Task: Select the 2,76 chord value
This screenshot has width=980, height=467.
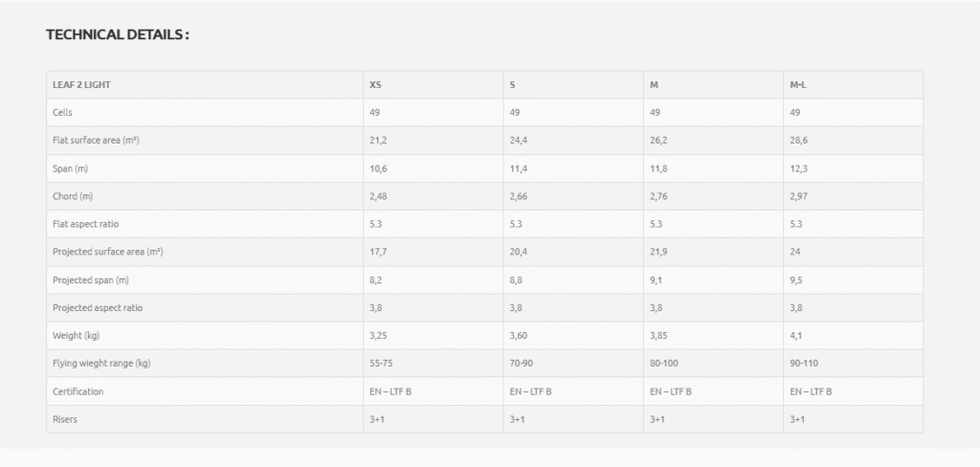Action: pyautogui.click(x=659, y=196)
